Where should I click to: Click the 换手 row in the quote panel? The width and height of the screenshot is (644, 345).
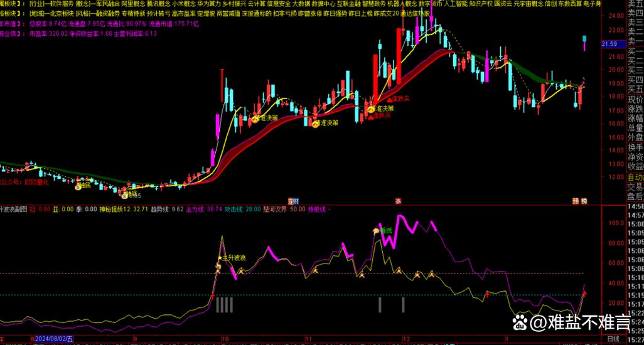click(x=635, y=147)
